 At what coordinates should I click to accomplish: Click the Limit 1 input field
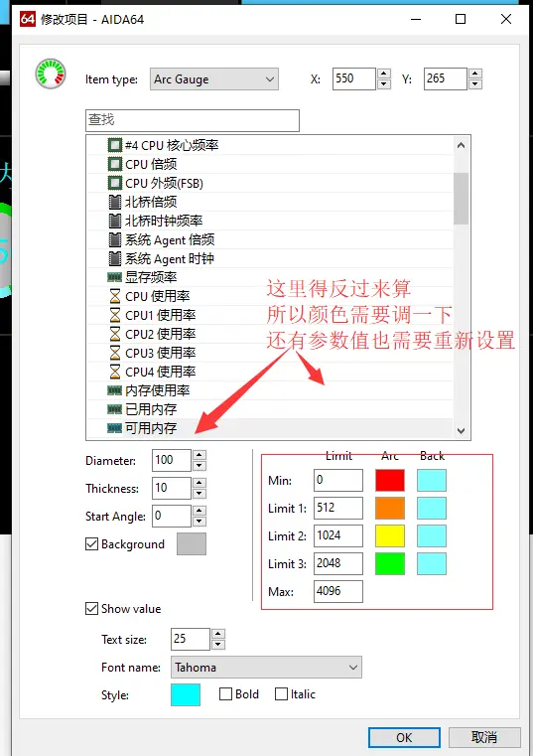coord(338,508)
